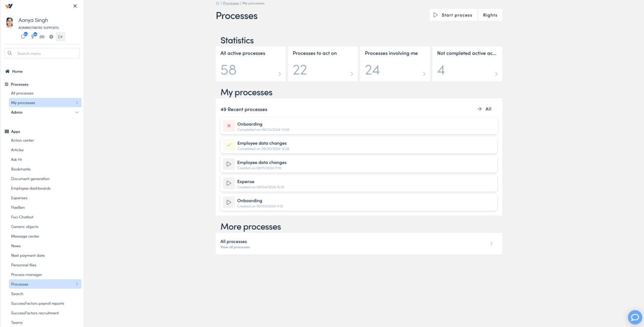The image size is (644, 327).
Task: Open the globe language icon
Action: click(51, 37)
